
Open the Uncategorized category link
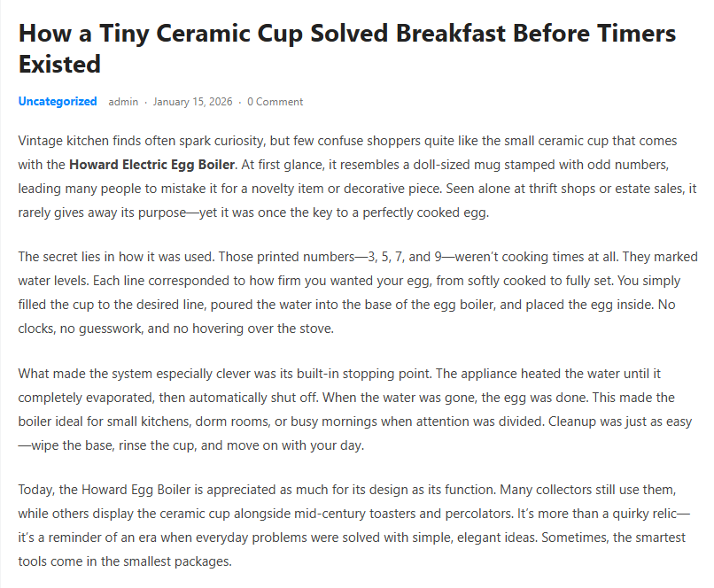(x=58, y=102)
